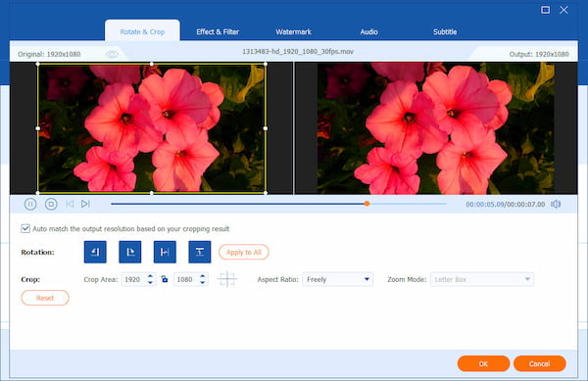Click the Output: 1920x1080 label

(539, 54)
